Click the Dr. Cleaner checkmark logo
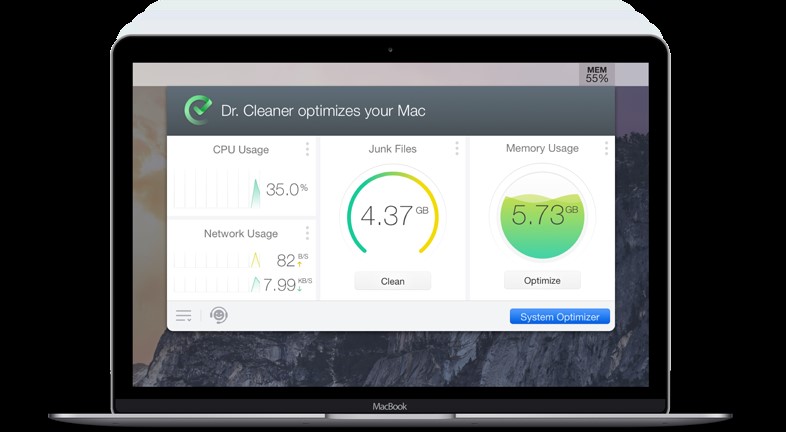Image resolution: width=786 pixels, height=432 pixels. [198, 110]
